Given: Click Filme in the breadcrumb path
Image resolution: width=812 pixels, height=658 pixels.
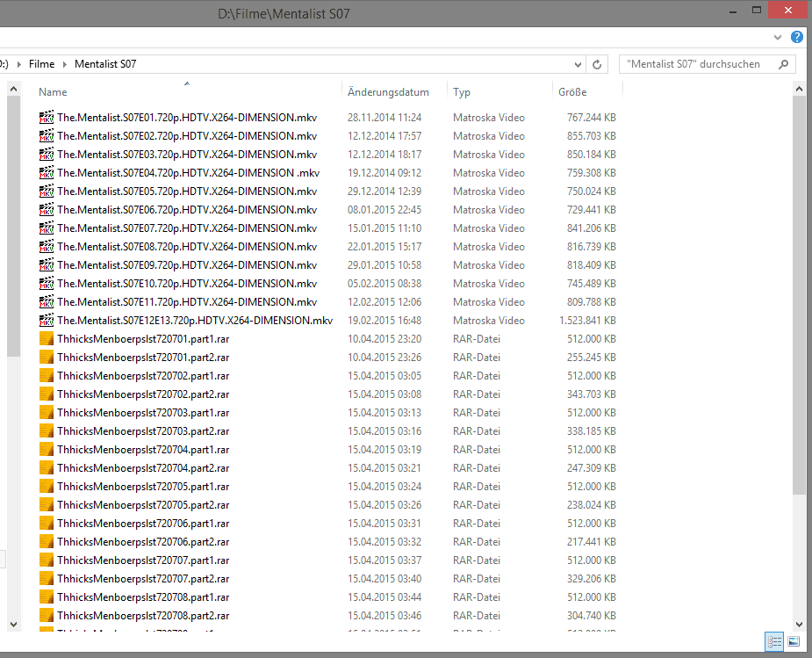Looking at the screenshot, I should click(41, 64).
